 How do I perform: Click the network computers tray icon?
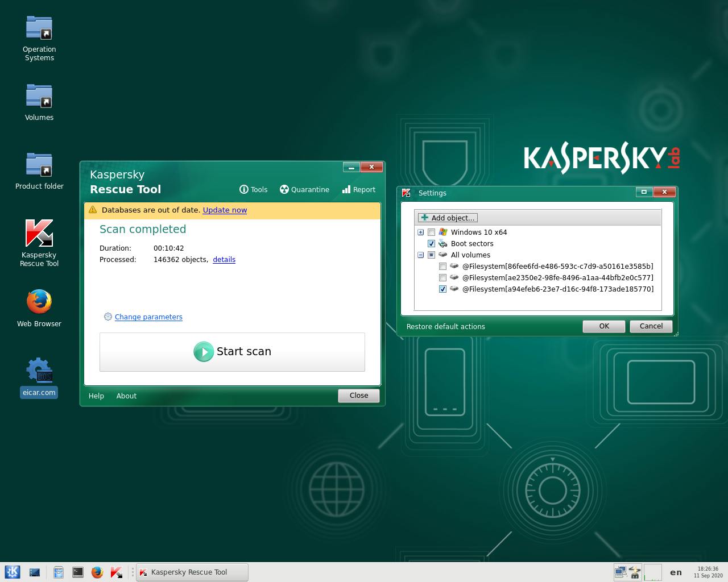pyautogui.click(x=621, y=572)
